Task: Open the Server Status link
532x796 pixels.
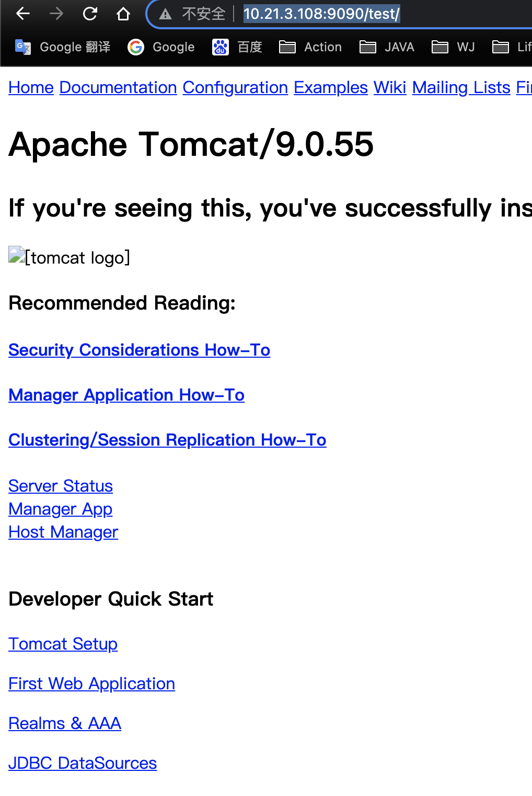Action: [x=61, y=486]
